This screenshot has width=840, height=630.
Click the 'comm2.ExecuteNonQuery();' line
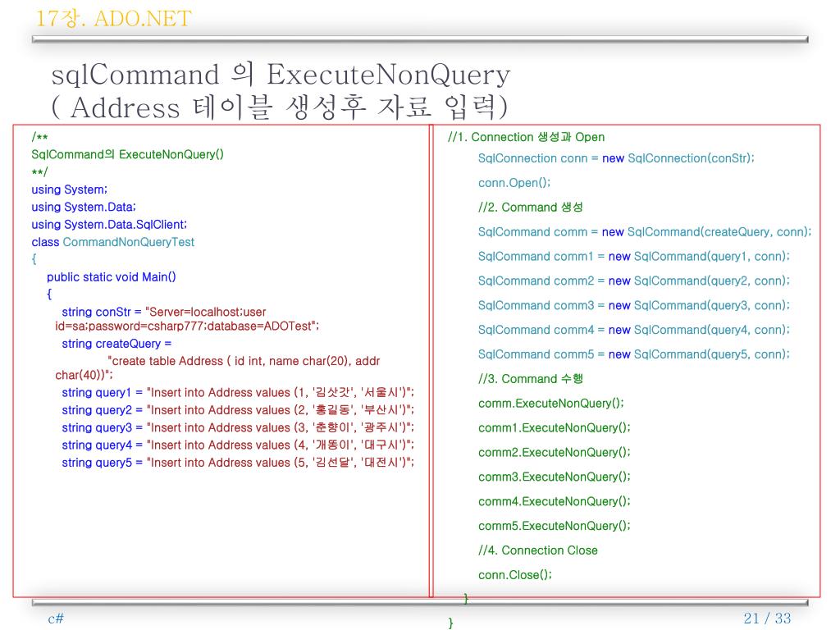(x=554, y=453)
